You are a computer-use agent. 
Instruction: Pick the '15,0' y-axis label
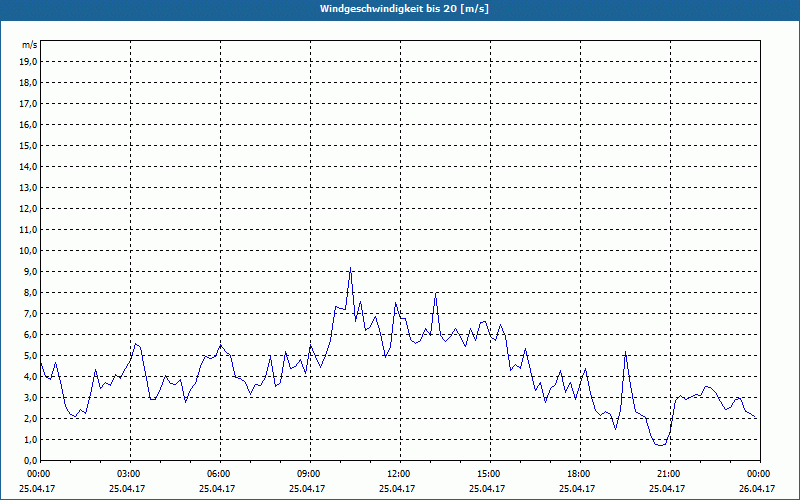pyautogui.click(x=29, y=145)
